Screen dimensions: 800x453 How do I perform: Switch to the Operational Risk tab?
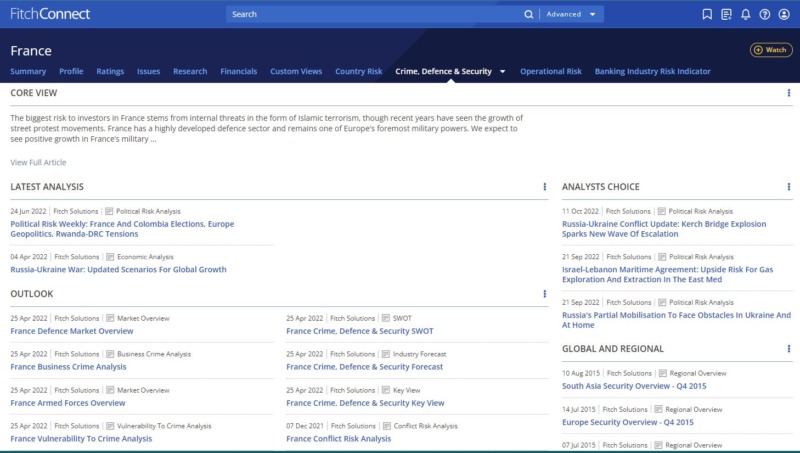pos(550,72)
